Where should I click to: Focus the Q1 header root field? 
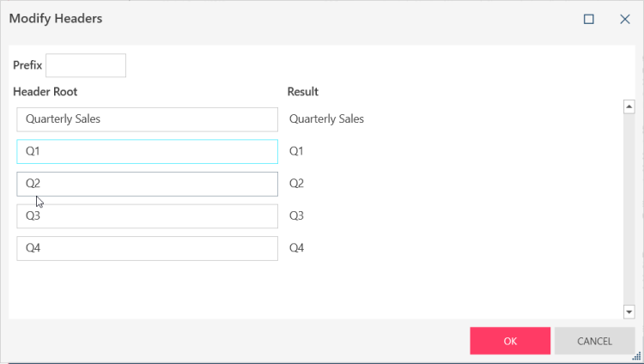click(147, 151)
